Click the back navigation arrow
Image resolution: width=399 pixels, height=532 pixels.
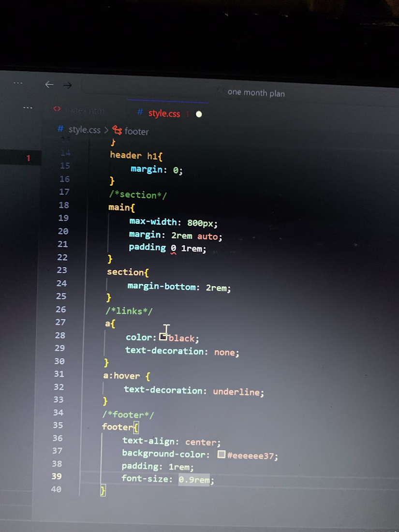pyautogui.click(x=49, y=85)
